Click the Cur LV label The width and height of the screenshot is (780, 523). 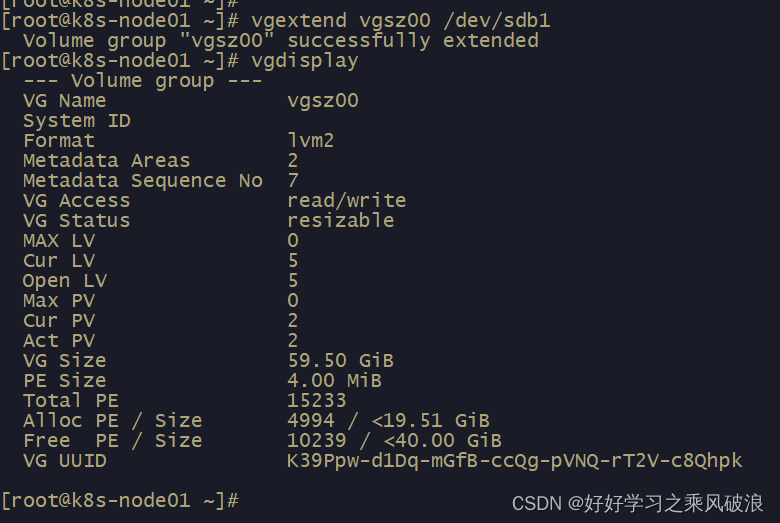[58, 260]
